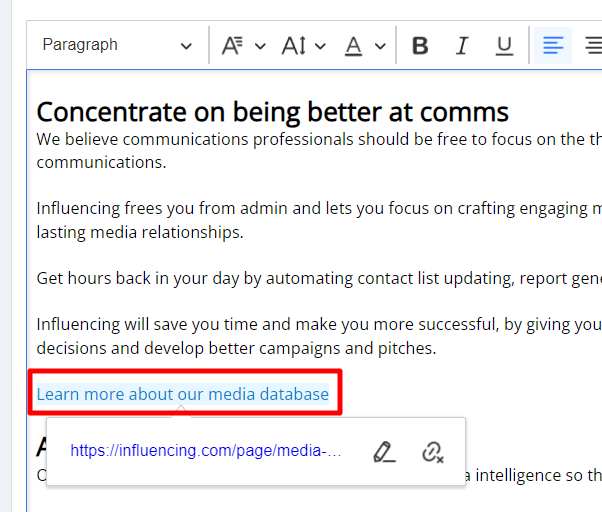Click the 'Learn more about our media database' link
The height and width of the screenshot is (512, 602).
tap(183, 394)
